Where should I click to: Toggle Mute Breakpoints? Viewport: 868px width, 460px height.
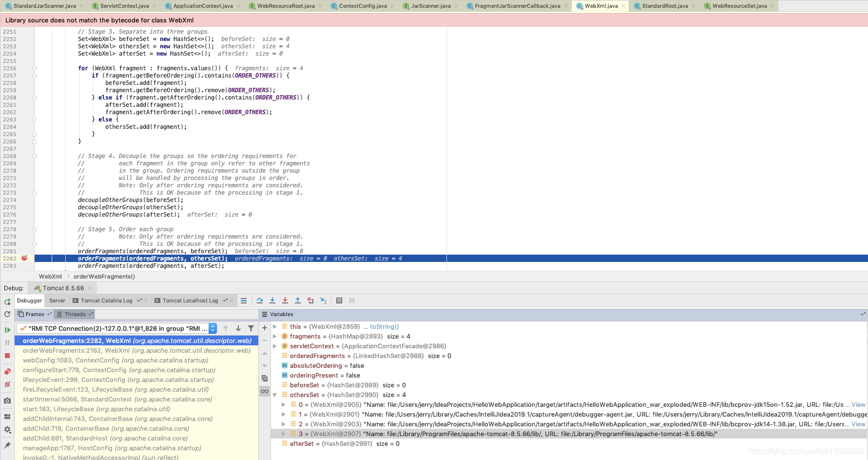pos(7,385)
